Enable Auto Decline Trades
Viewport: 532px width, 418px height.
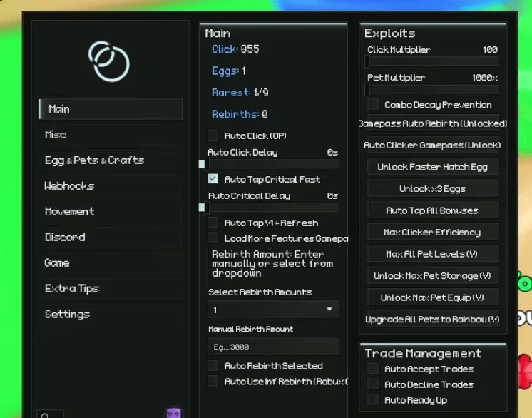[x=373, y=384]
